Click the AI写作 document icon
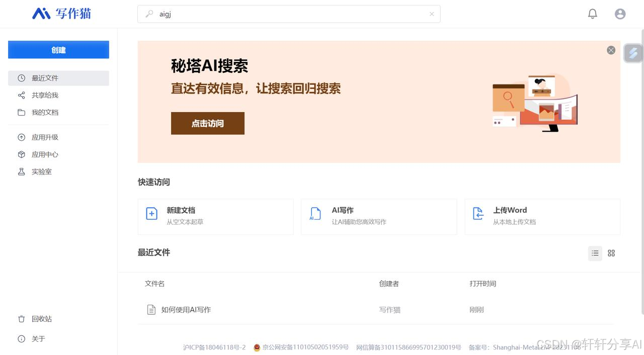 (x=315, y=214)
